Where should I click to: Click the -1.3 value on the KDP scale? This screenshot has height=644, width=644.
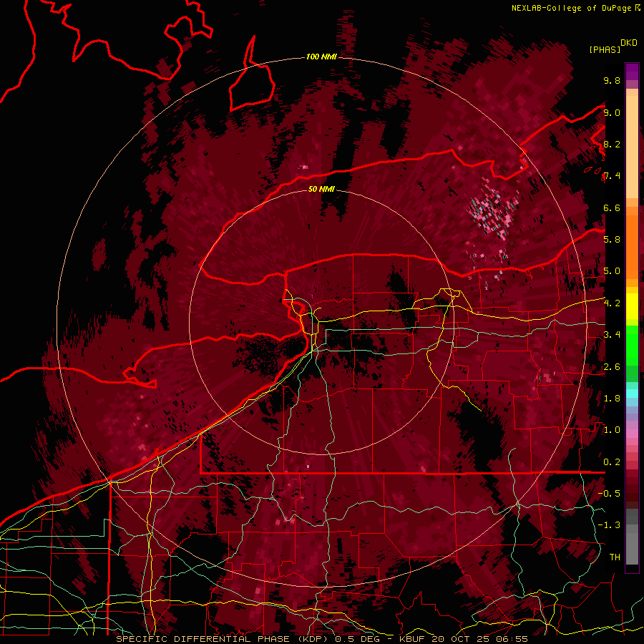coord(609,525)
